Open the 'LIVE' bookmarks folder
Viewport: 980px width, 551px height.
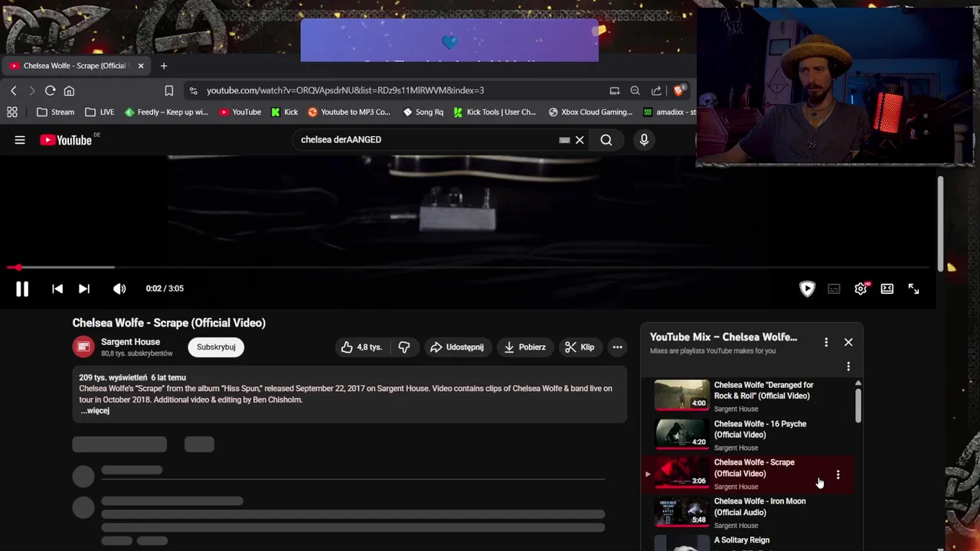(x=100, y=112)
